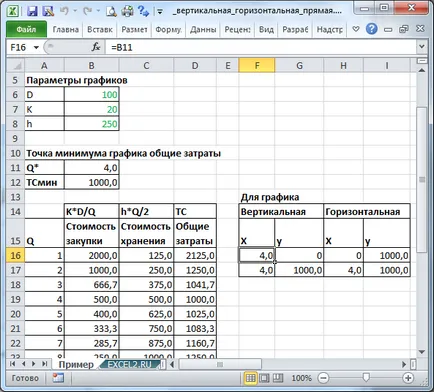The image size is (434, 392).
Task: Open the Надстройки ribbon tab
Action: [329, 30]
